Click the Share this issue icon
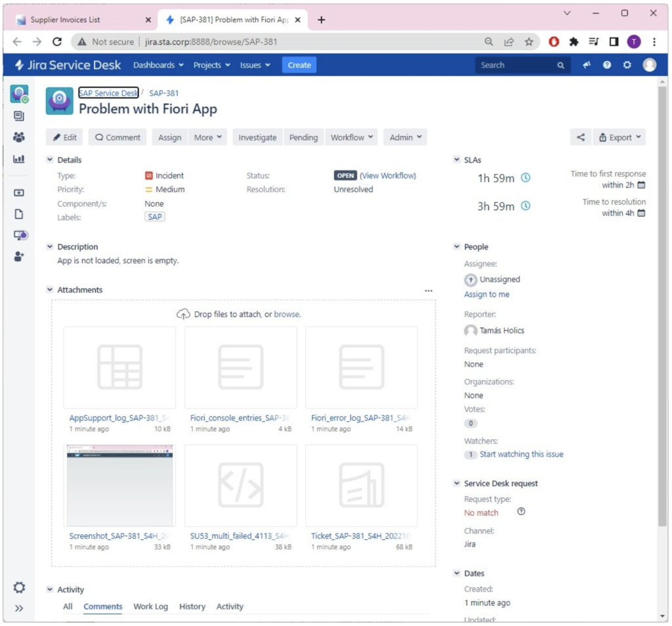 tap(580, 137)
